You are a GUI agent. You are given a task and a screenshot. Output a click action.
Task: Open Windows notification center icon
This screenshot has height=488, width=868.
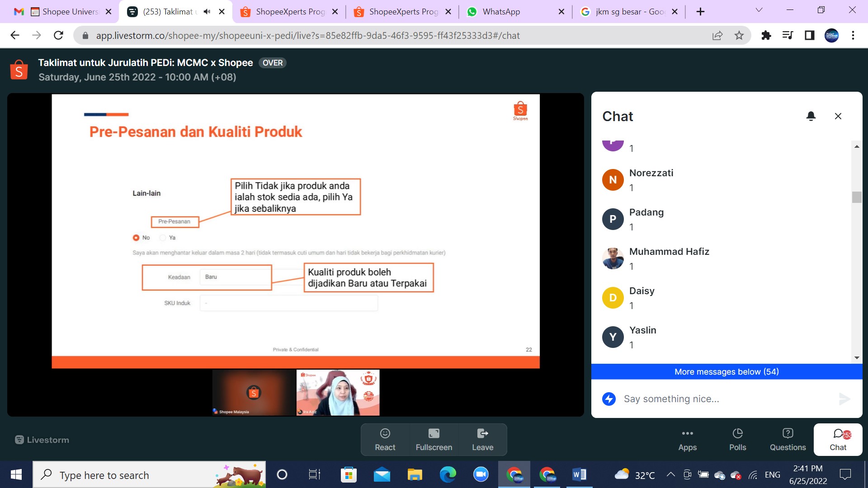(x=845, y=474)
